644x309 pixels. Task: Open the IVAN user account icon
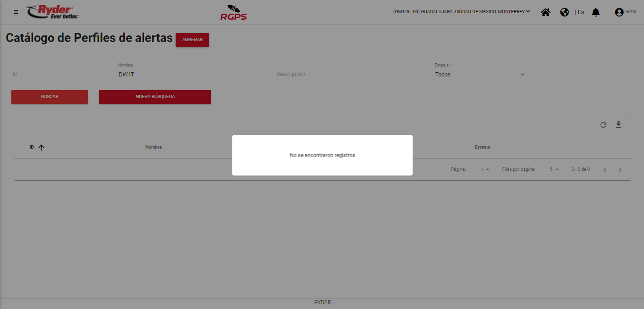coord(619,12)
